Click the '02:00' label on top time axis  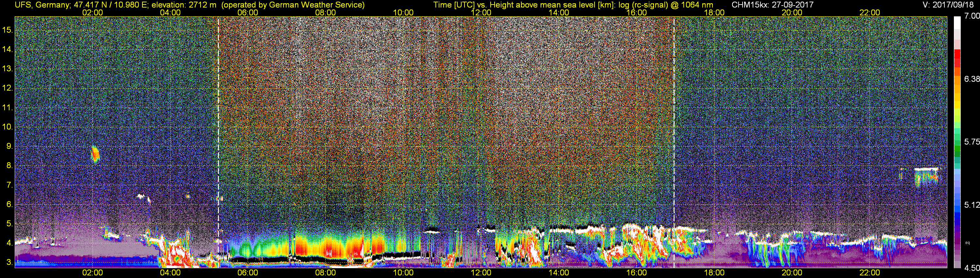(x=92, y=12)
